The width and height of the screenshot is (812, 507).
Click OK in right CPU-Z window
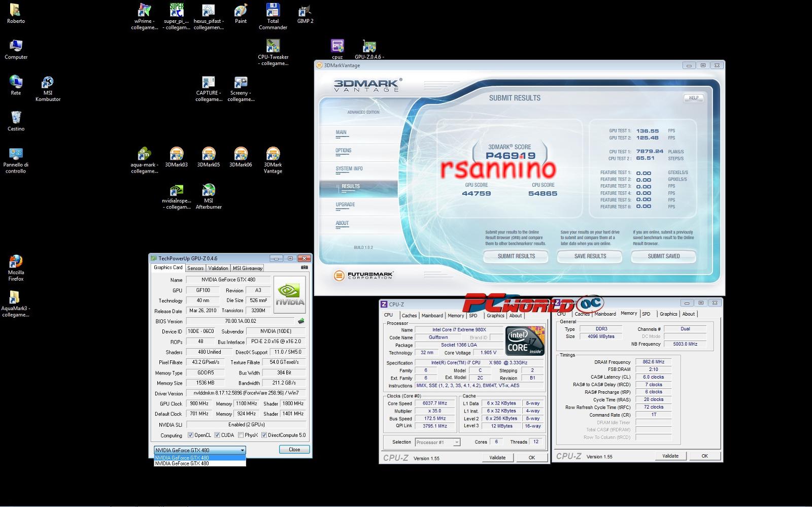tap(704, 456)
